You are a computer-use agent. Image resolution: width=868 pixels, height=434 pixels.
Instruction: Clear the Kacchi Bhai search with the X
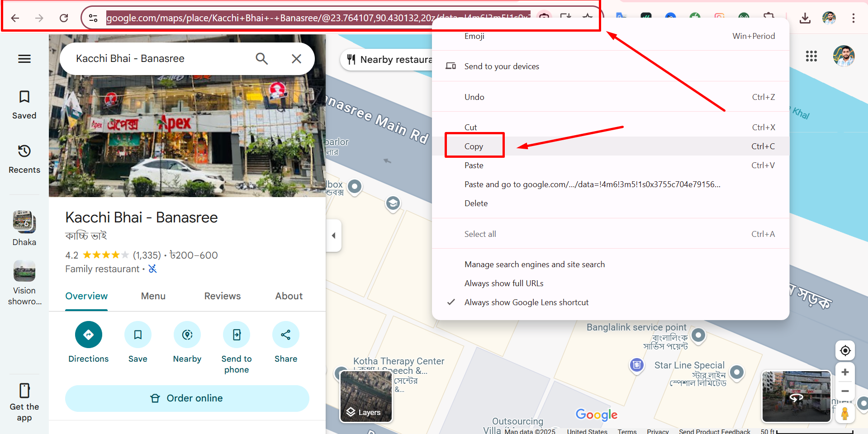tap(296, 59)
